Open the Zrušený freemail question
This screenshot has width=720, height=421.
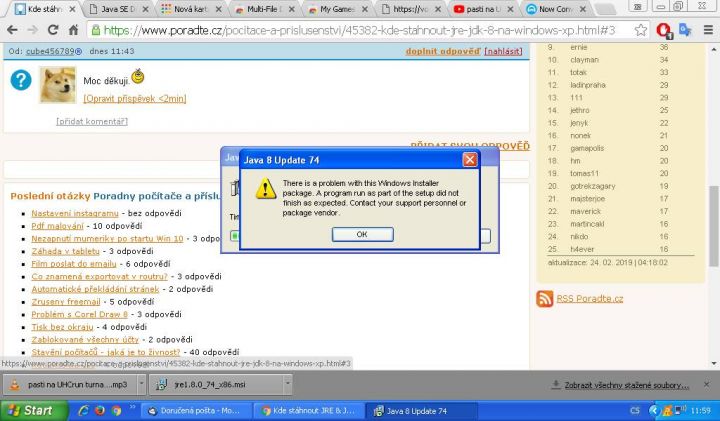66,302
